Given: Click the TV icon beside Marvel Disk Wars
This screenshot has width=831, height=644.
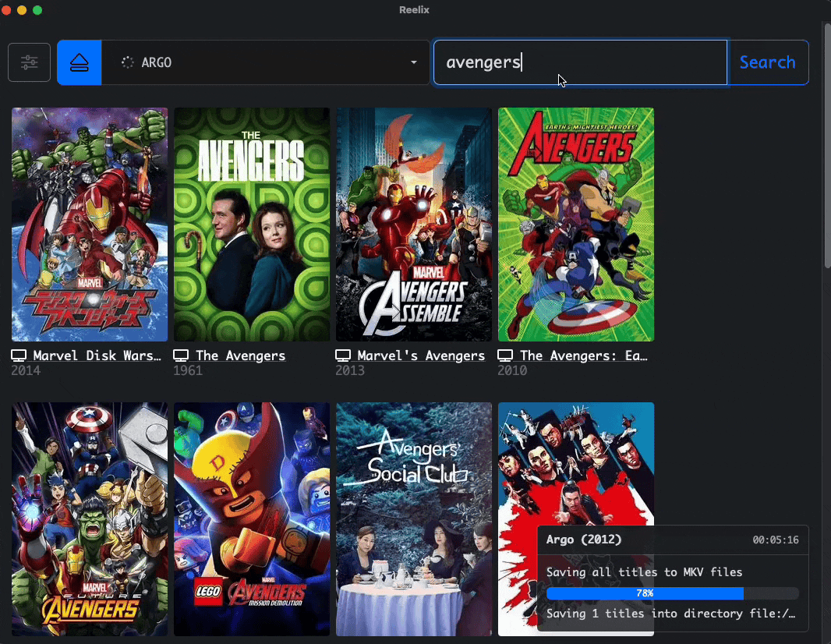Looking at the screenshot, I should click(19, 356).
